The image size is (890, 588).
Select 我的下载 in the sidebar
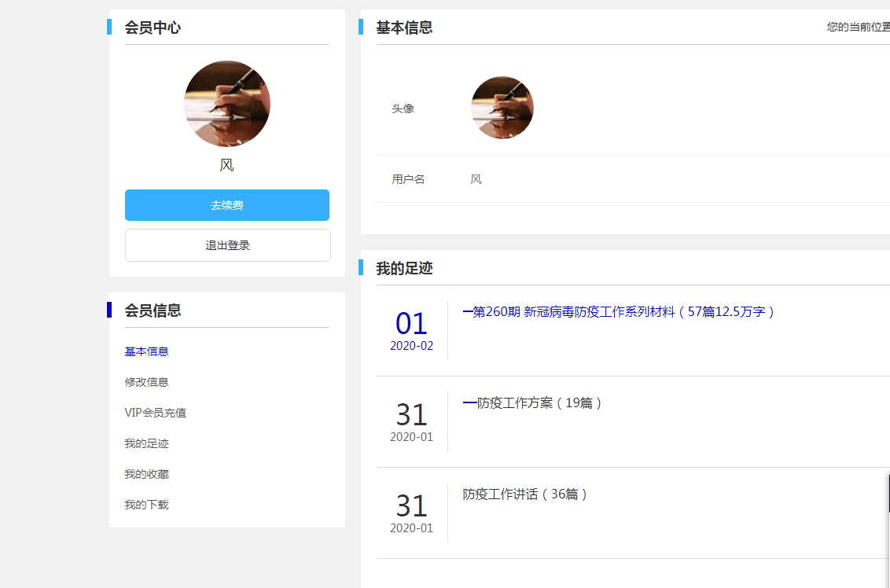coord(146,505)
